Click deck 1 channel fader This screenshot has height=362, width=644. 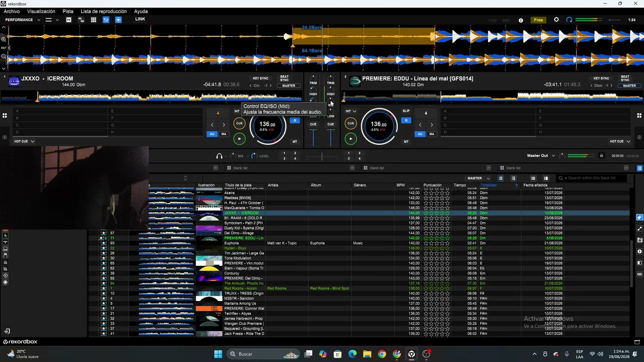click(x=313, y=137)
